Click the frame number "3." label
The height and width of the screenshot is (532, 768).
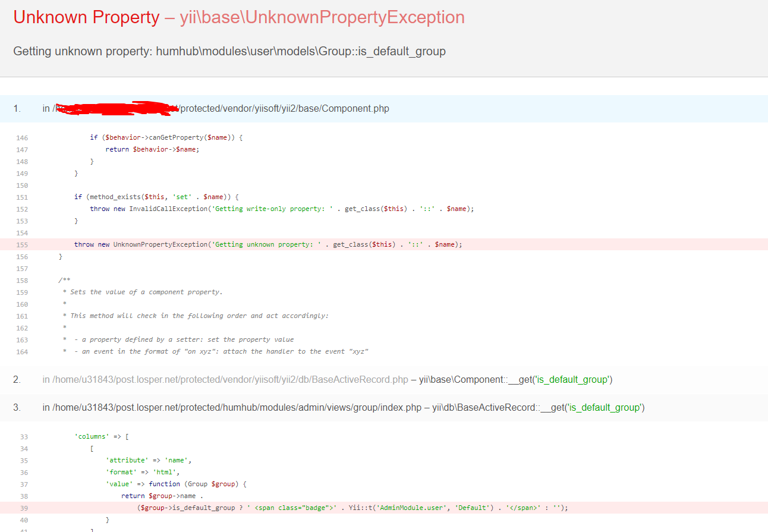point(17,407)
